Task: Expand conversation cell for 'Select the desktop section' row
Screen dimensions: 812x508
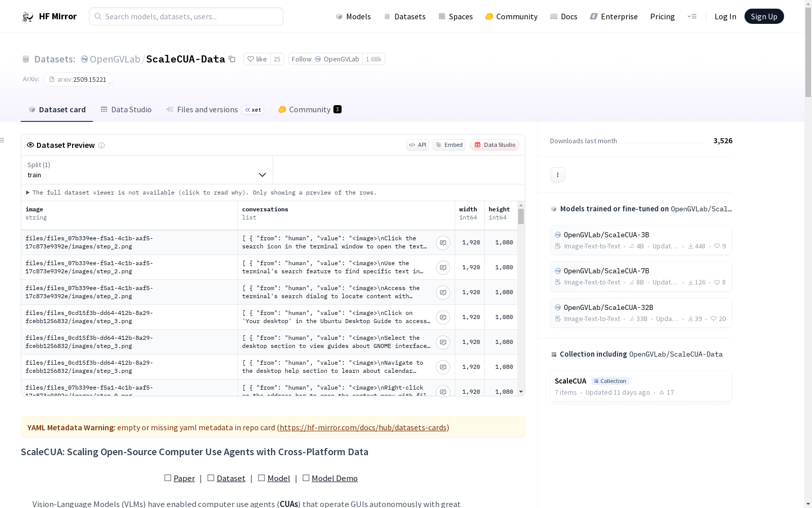Action: click(443, 342)
